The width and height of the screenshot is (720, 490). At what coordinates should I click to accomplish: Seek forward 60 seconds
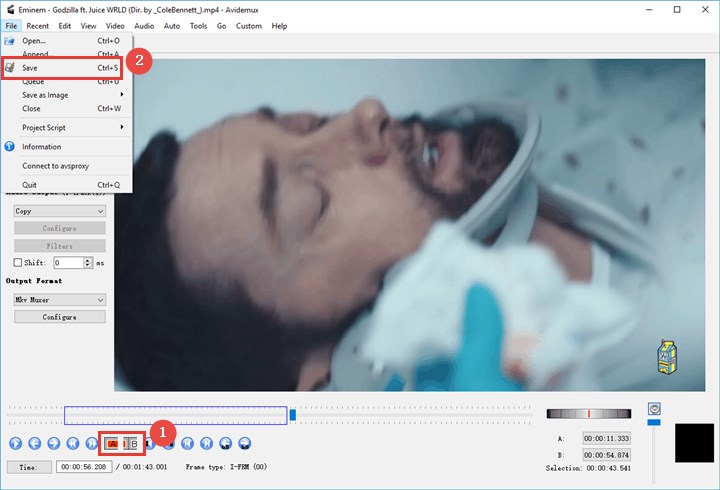tap(245, 443)
